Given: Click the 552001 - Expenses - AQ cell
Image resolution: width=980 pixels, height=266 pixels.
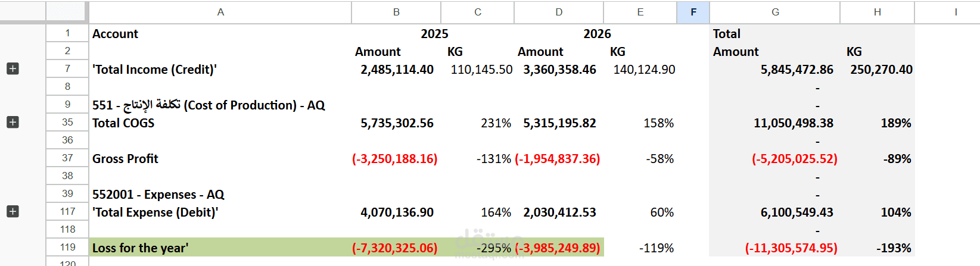Looking at the screenshot, I should tap(220, 194).
